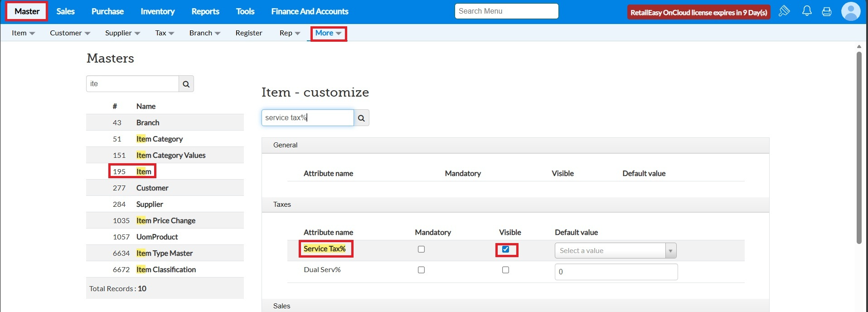Click the notification bell icon
The height and width of the screenshot is (312, 868).
pyautogui.click(x=807, y=11)
